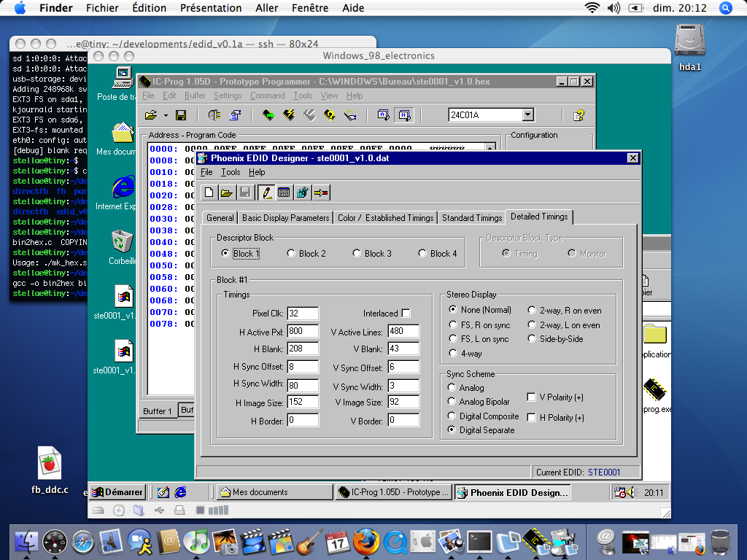This screenshot has width=747, height=560.
Task: Select Block 2 descriptor radio button
Action: tap(291, 253)
